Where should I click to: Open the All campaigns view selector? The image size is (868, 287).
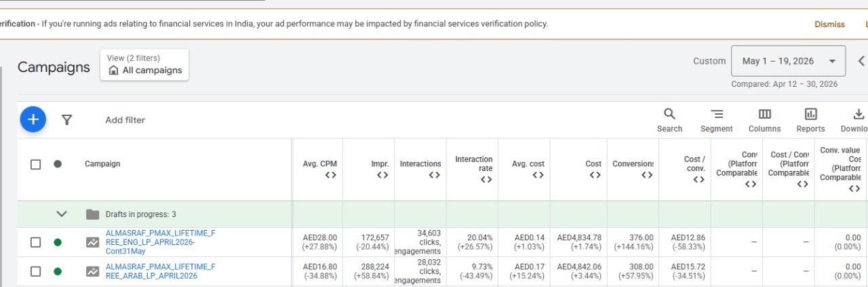[x=144, y=64]
